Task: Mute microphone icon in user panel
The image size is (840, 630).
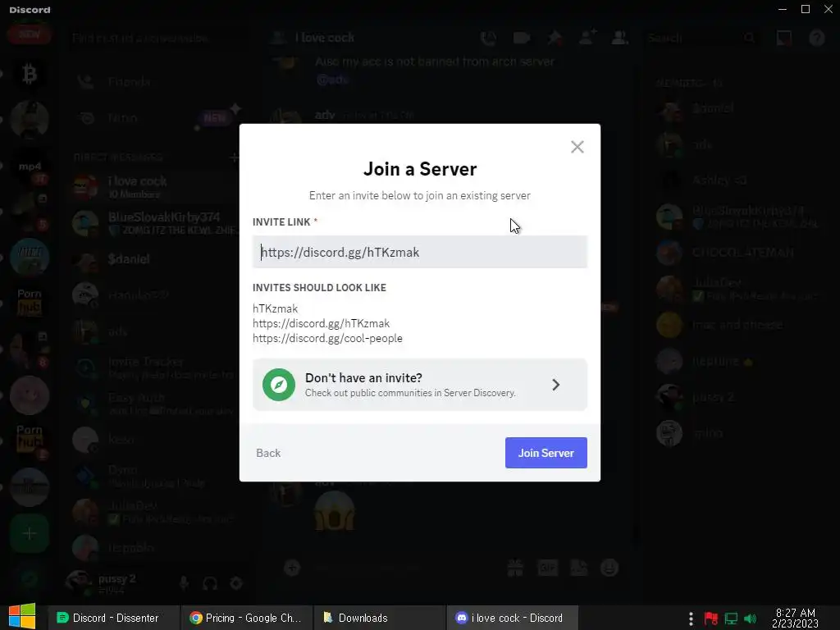Action: [x=184, y=583]
